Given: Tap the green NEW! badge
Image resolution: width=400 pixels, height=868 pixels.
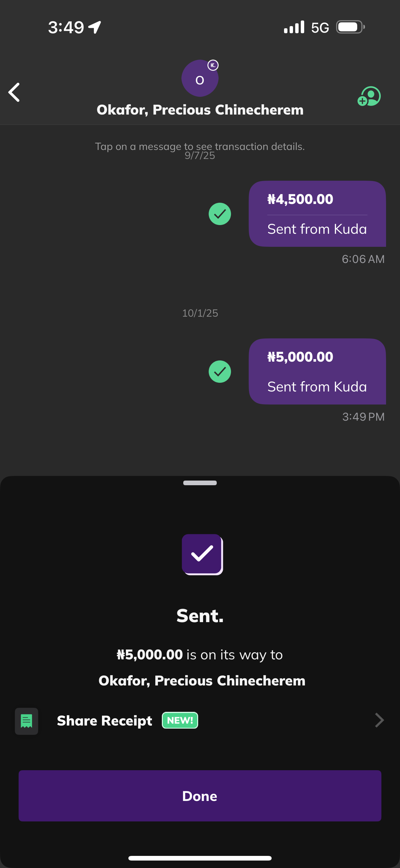Looking at the screenshot, I should [x=180, y=721].
